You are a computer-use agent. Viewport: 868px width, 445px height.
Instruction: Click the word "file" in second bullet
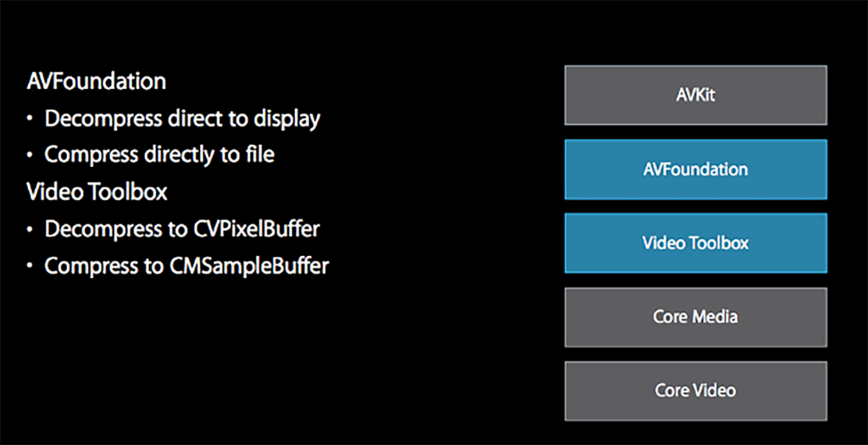tap(259, 154)
